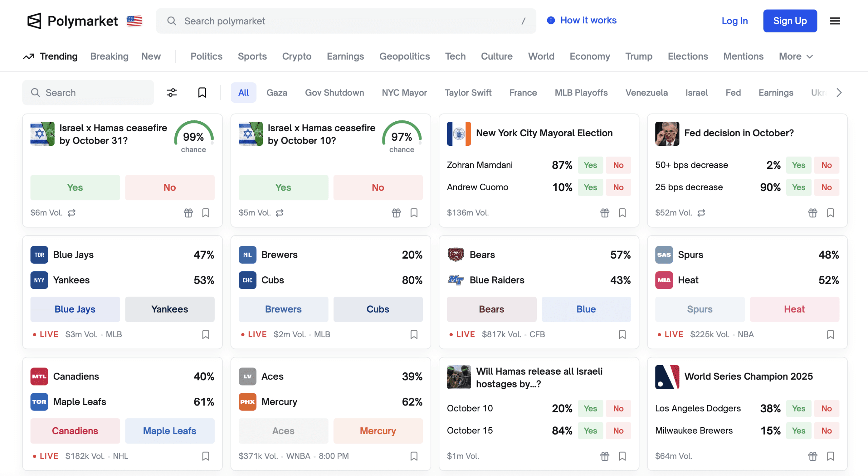Select the Yes option for Zohran Mamdani
Screen dimensions: 868x476
(590, 165)
